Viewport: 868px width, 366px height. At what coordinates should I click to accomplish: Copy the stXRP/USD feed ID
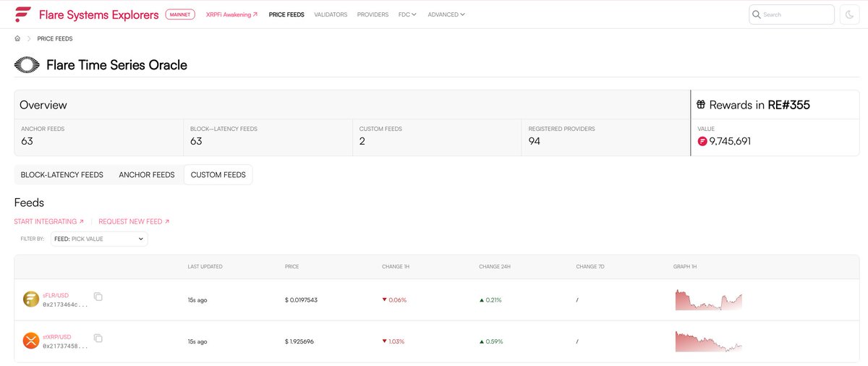pos(98,338)
